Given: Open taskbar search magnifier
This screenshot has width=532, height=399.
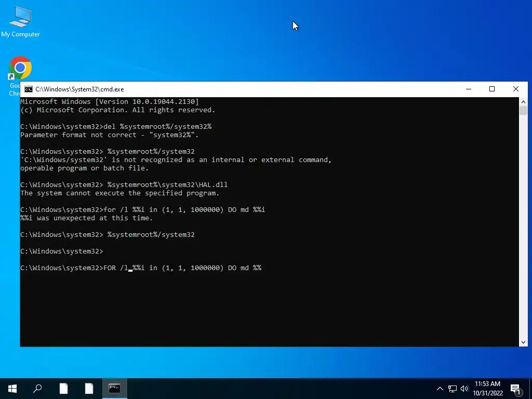Looking at the screenshot, I should [37, 389].
